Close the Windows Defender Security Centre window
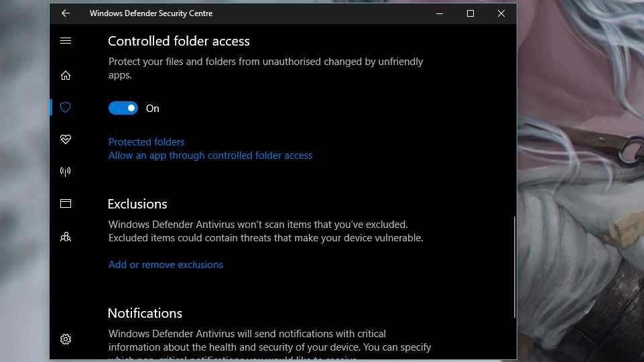644x362 pixels. (x=501, y=13)
